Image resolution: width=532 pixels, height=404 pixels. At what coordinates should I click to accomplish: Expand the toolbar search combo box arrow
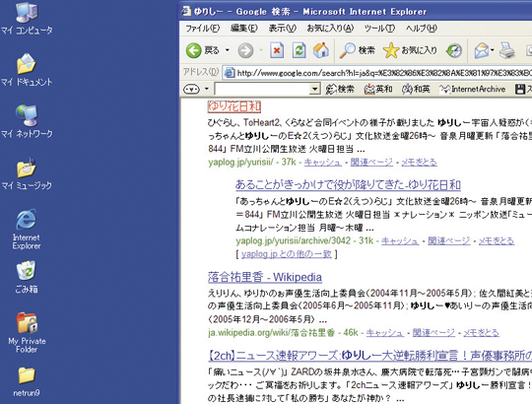pos(315,90)
